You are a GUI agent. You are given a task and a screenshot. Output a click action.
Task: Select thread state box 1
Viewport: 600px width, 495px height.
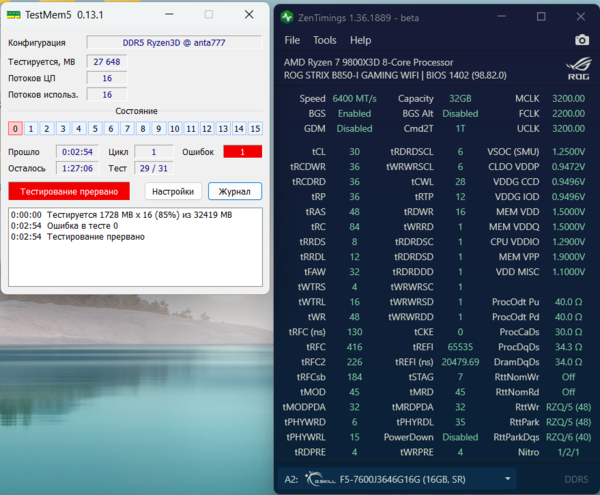(31, 129)
